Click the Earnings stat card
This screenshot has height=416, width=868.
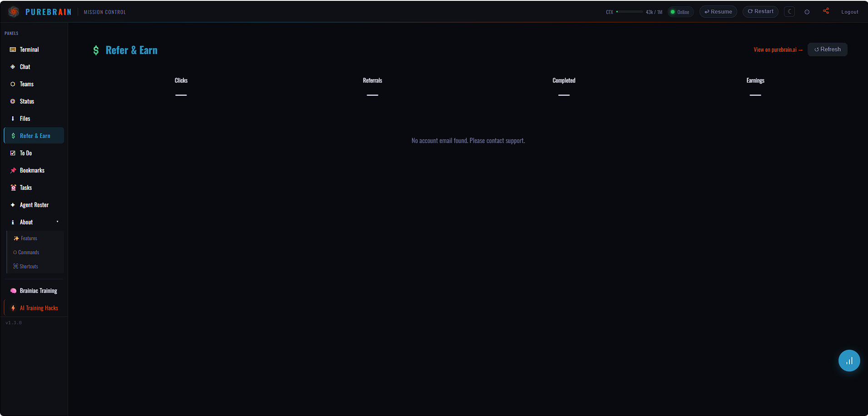click(x=755, y=87)
